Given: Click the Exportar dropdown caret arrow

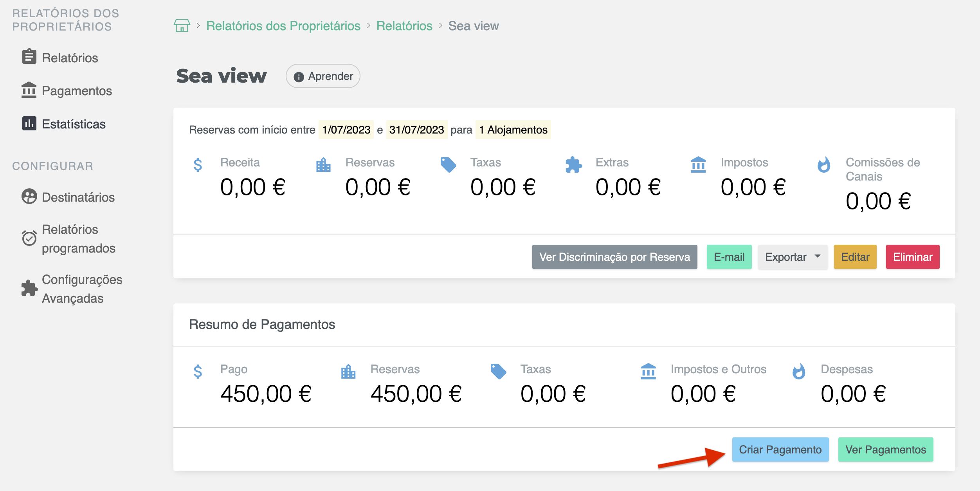Looking at the screenshot, I should click(818, 256).
